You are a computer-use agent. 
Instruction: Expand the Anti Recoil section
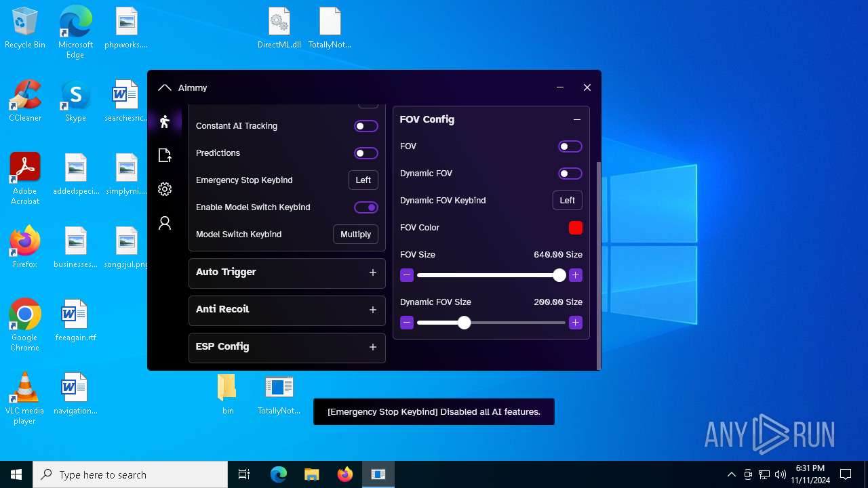point(372,310)
